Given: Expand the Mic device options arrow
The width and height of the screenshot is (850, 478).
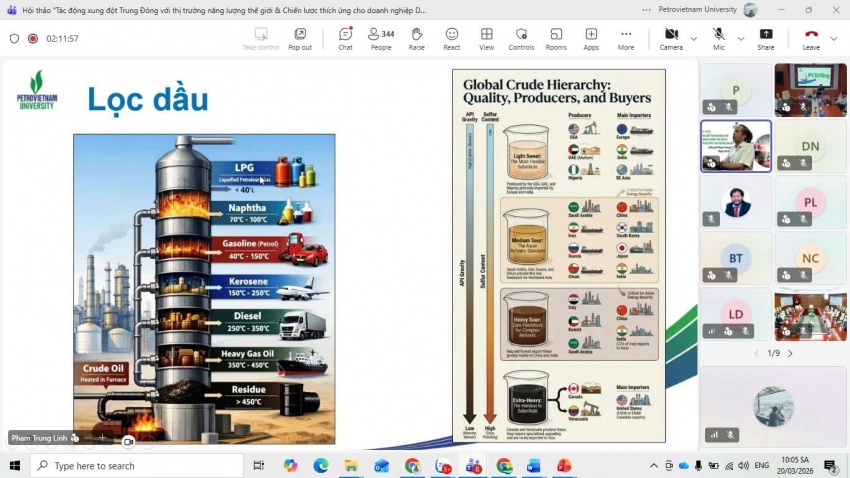Looking at the screenshot, I should 741,39.
